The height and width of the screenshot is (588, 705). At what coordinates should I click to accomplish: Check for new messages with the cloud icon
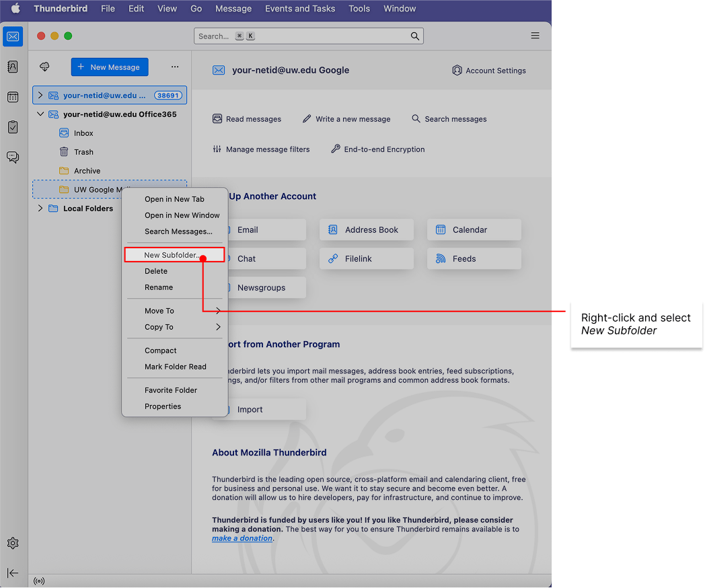click(44, 67)
